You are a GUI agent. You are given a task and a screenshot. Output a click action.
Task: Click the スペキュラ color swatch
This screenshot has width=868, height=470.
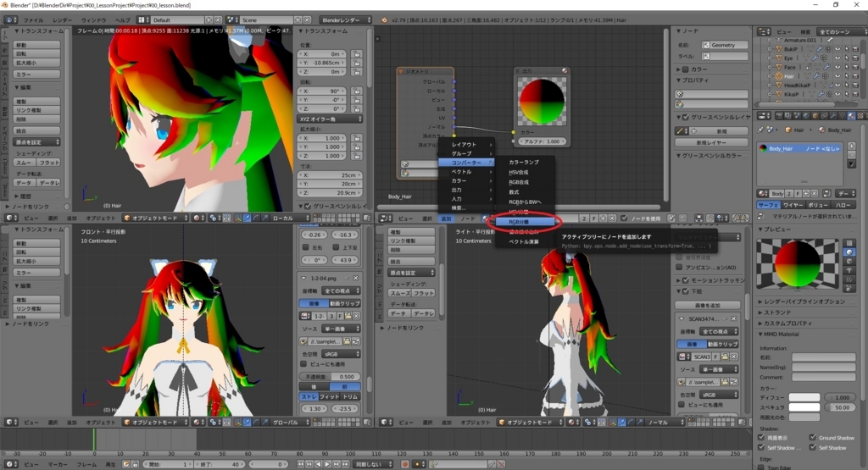tap(804, 407)
